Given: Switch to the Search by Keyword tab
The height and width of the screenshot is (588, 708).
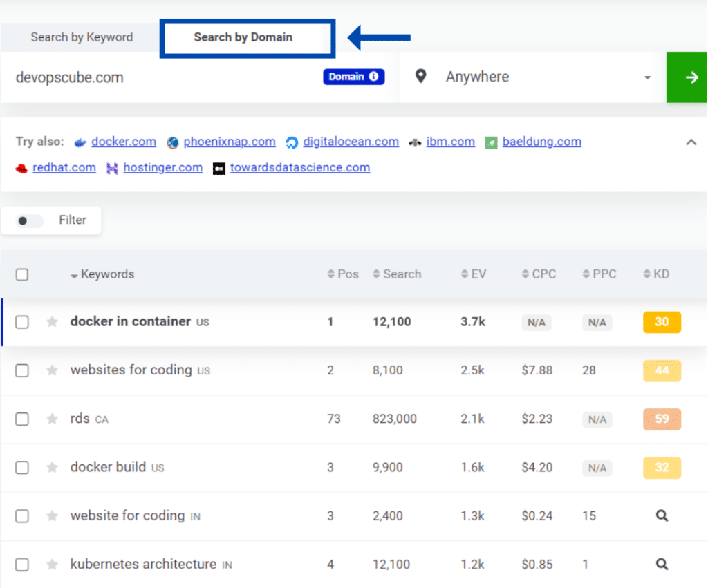Looking at the screenshot, I should pos(81,38).
